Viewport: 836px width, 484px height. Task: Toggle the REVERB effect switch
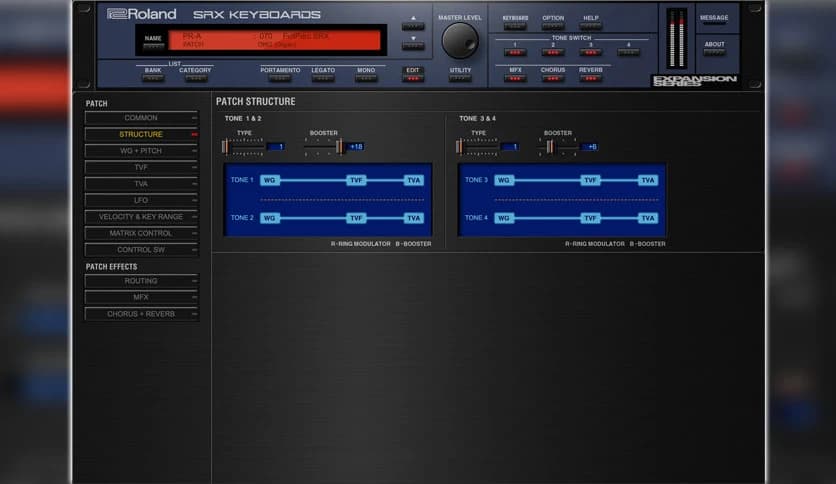591,78
